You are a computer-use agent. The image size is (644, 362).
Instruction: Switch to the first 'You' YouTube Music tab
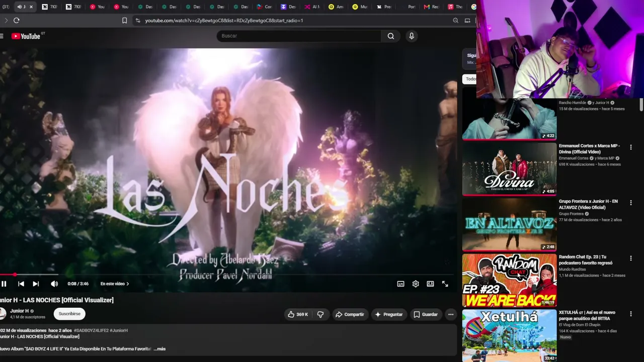tap(97, 7)
